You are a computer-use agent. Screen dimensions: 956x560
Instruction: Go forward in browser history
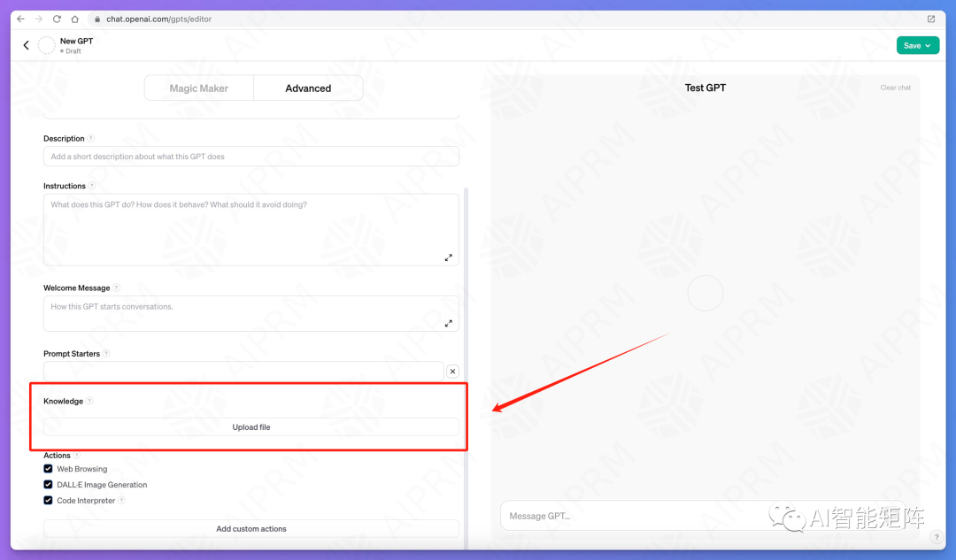38,19
